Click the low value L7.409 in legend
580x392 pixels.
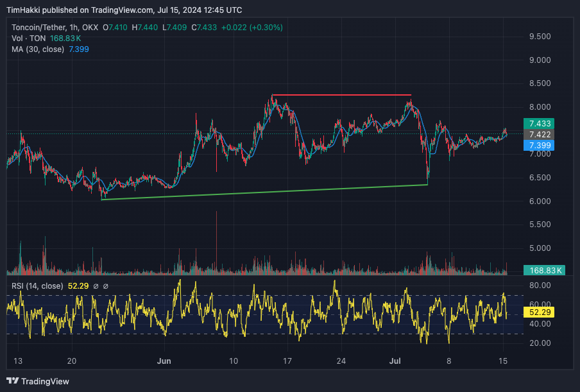[175, 28]
